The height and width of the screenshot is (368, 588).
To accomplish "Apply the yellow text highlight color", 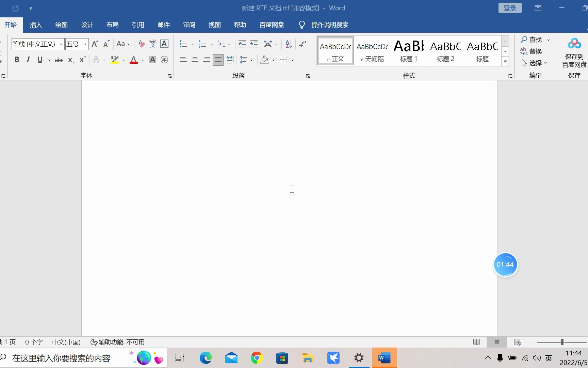I will [x=115, y=60].
